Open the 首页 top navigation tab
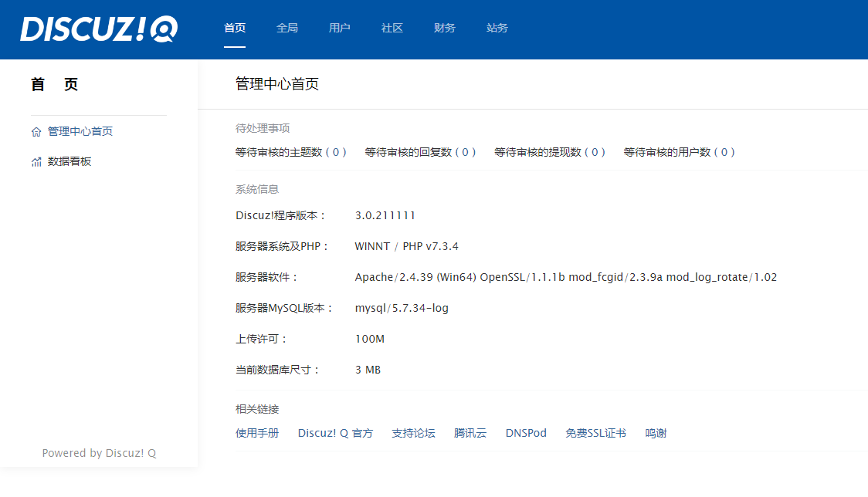868x497 pixels. click(235, 28)
